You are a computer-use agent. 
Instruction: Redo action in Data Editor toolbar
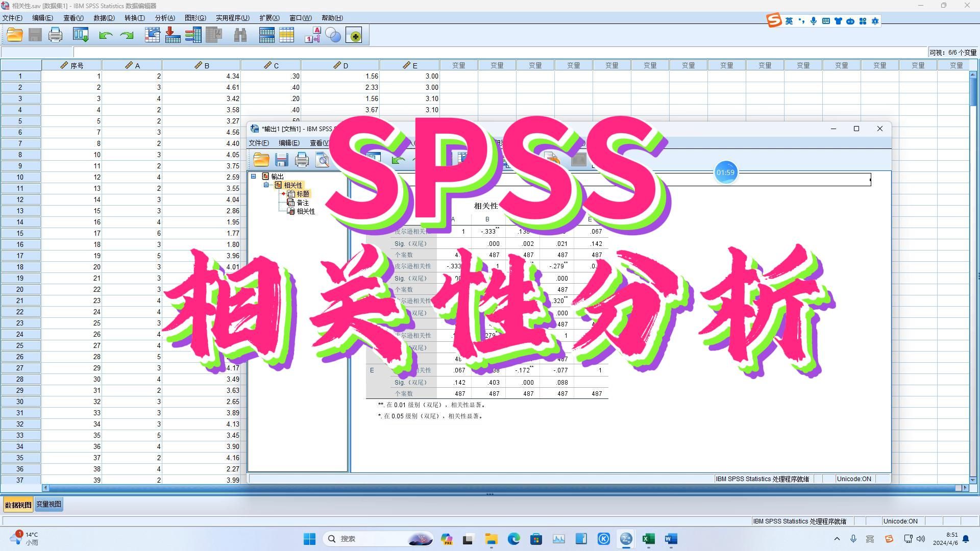pyautogui.click(x=126, y=35)
